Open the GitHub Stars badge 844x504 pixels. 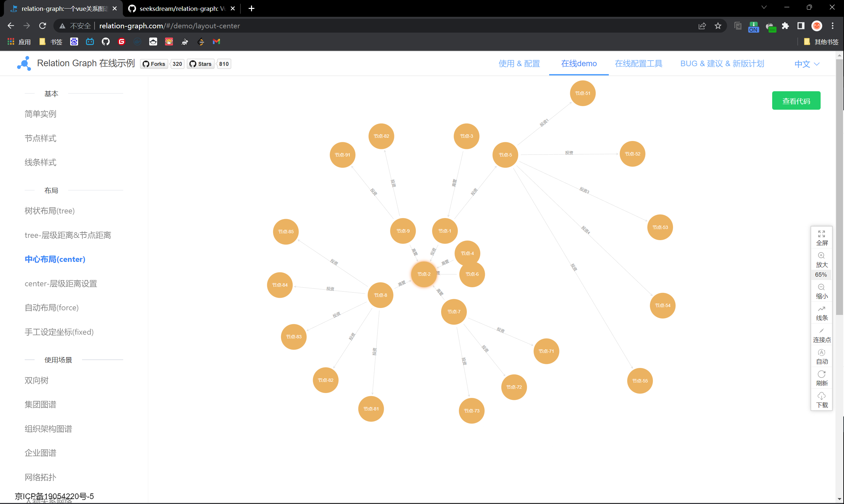click(201, 64)
